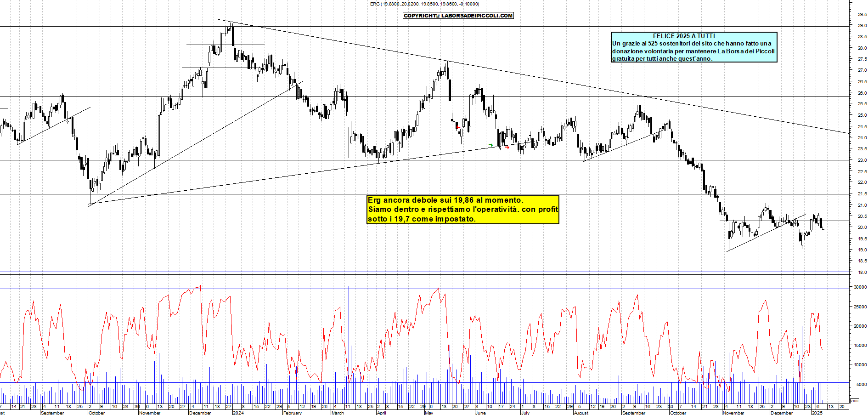Click the 30000 volume axis label
This screenshot has height=415, width=868.
click(860, 287)
